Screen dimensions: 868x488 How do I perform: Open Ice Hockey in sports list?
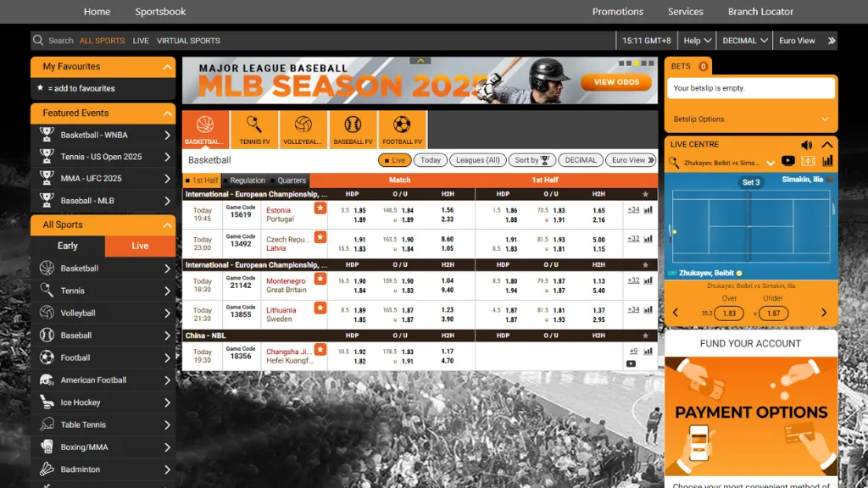tap(103, 402)
